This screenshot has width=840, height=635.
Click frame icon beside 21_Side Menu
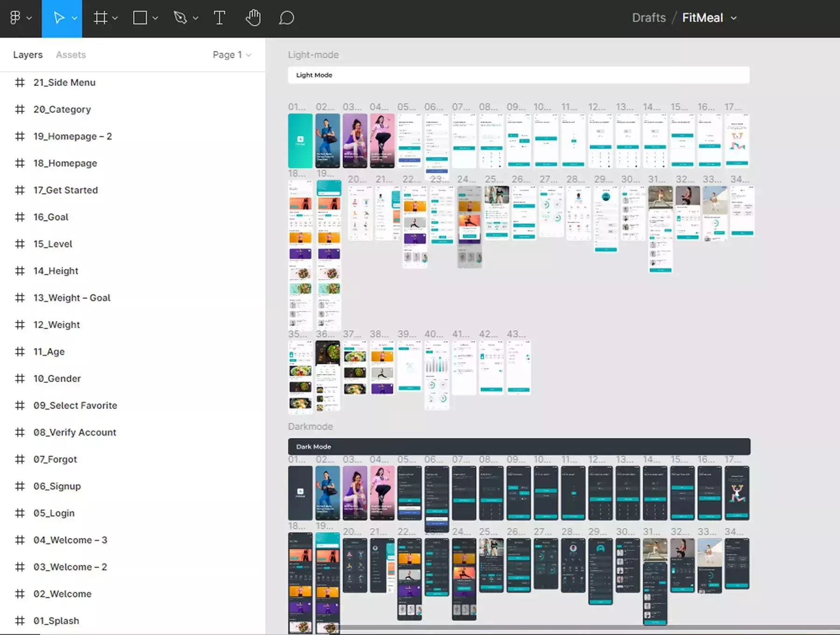pyautogui.click(x=20, y=83)
